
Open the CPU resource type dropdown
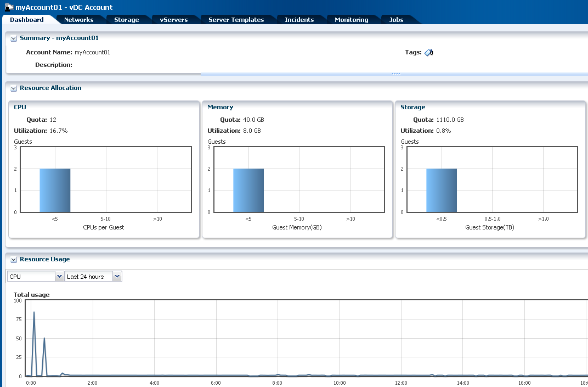pyautogui.click(x=59, y=276)
